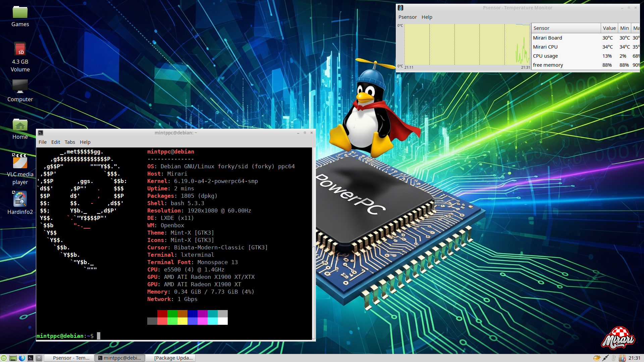This screenshot has height=362, width=644.
Task: Open terminal launcher icon in taskbar
Action: point(31,358)
